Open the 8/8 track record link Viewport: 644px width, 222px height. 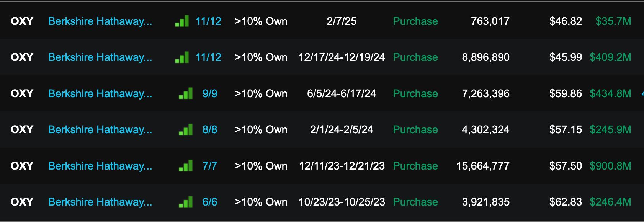pyautogui.click(x=210, y=130)
